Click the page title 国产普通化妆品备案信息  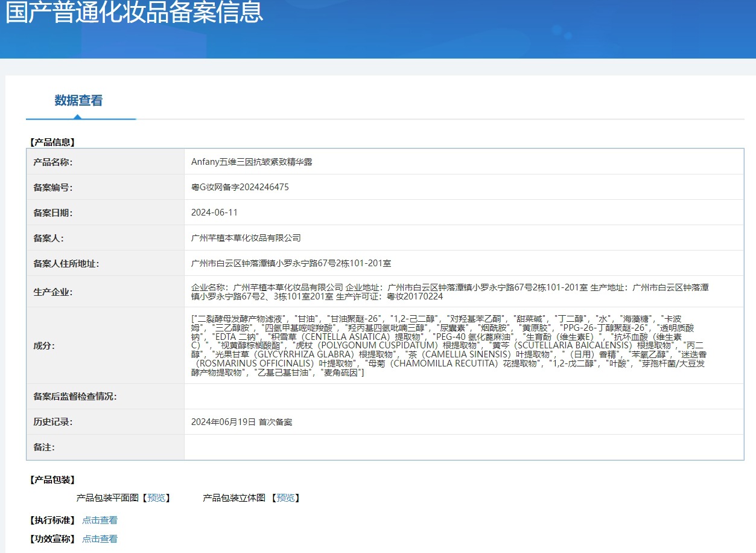[x=135, y=12]
